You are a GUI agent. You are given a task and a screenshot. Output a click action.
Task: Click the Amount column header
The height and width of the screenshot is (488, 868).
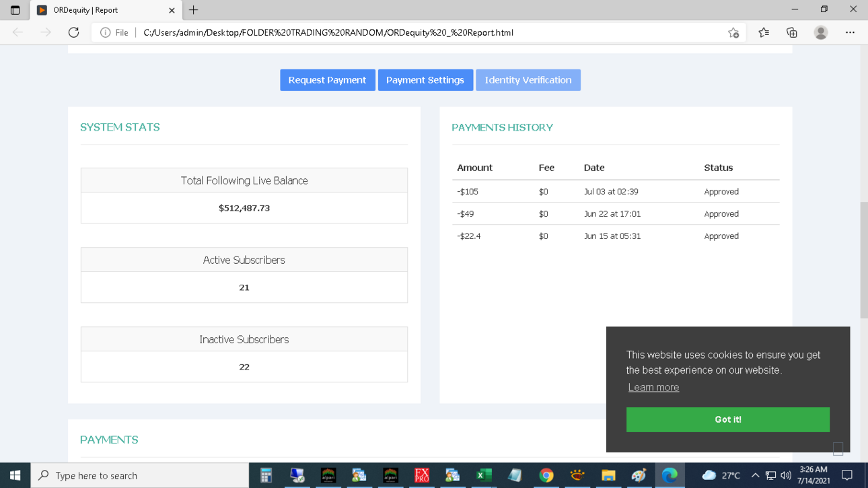(474, 168)
